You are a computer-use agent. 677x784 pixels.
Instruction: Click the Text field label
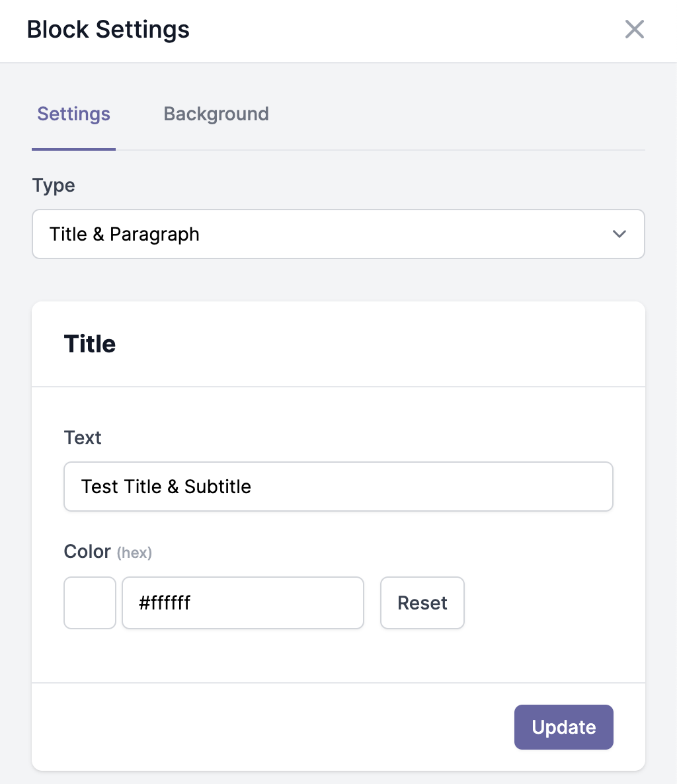[83, 438]
